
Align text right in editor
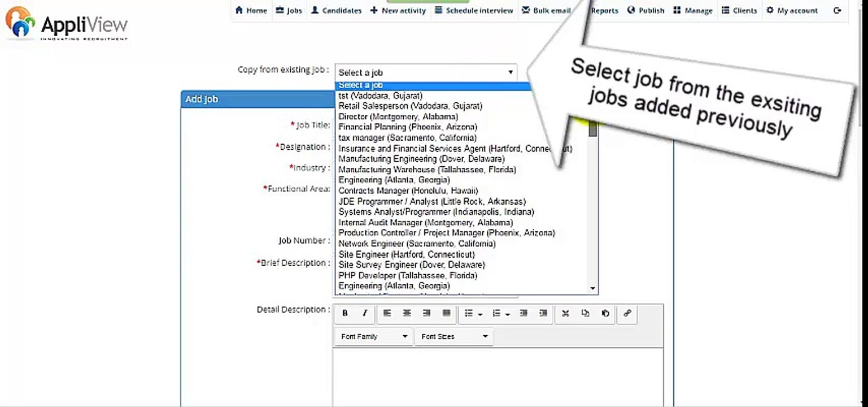click(426, 313)
